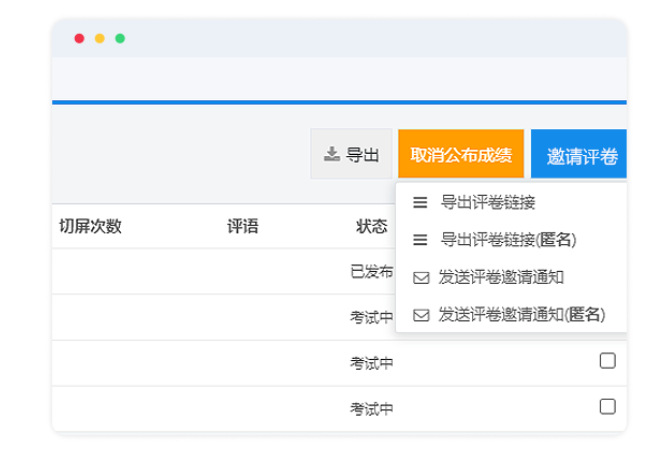Select 发送评卷邀请通知(匿名) in the dropdown menu
Viewport: 657px width, 460px height.
[522, 314]
